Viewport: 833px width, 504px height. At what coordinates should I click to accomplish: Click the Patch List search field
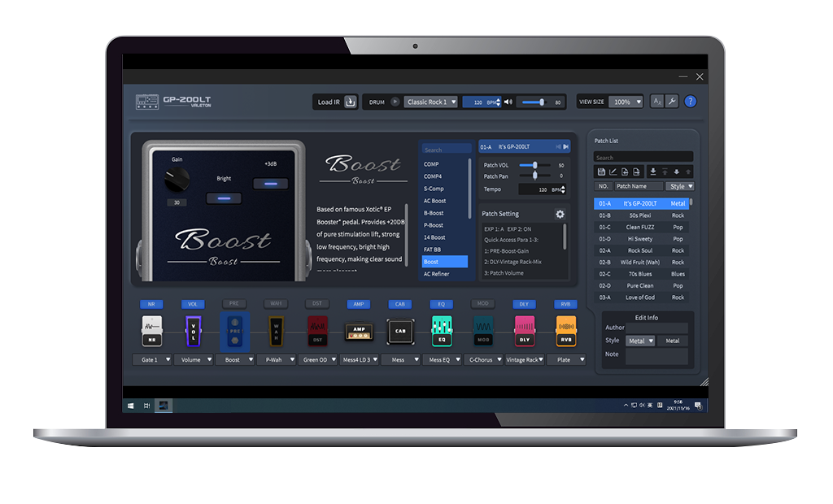point(643,156)
